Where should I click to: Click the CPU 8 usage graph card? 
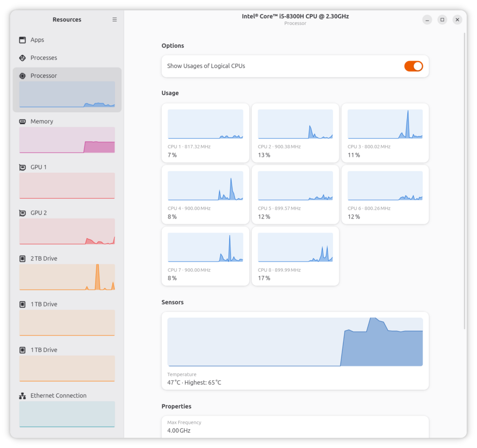click(x=295, y=256)
